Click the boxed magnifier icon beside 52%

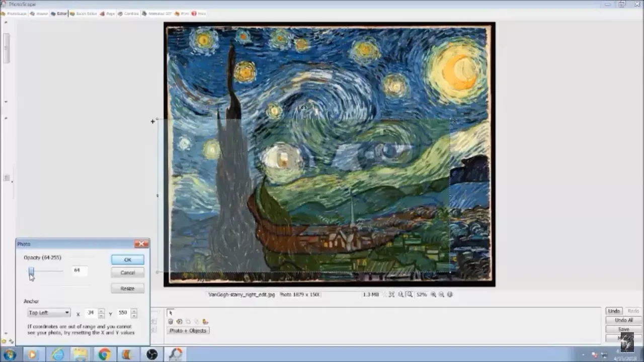(x=410, y=295)
